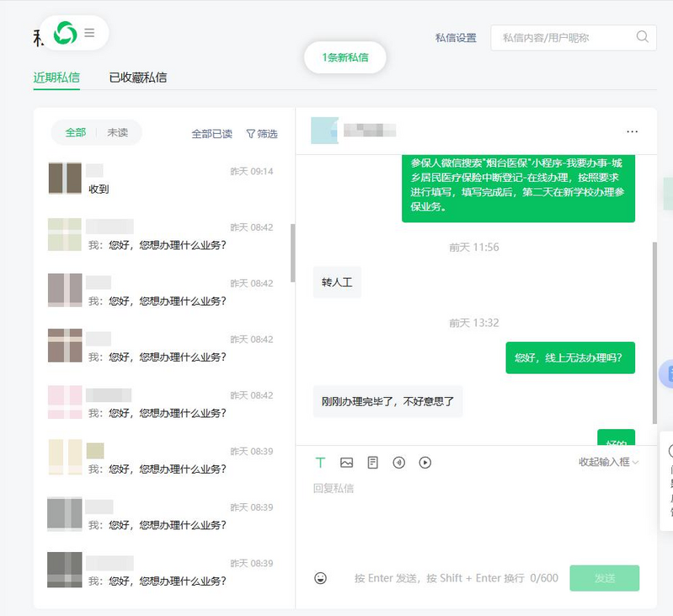This screenshot has height=616, width=673.
Task: Open the hamburger menu beside the logo
Action: 89,33
